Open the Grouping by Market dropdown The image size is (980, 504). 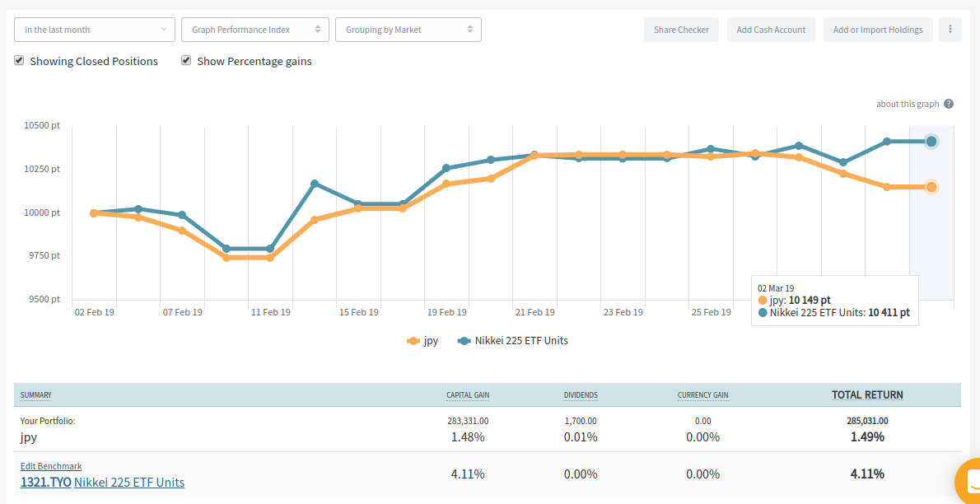click(408, 30)
